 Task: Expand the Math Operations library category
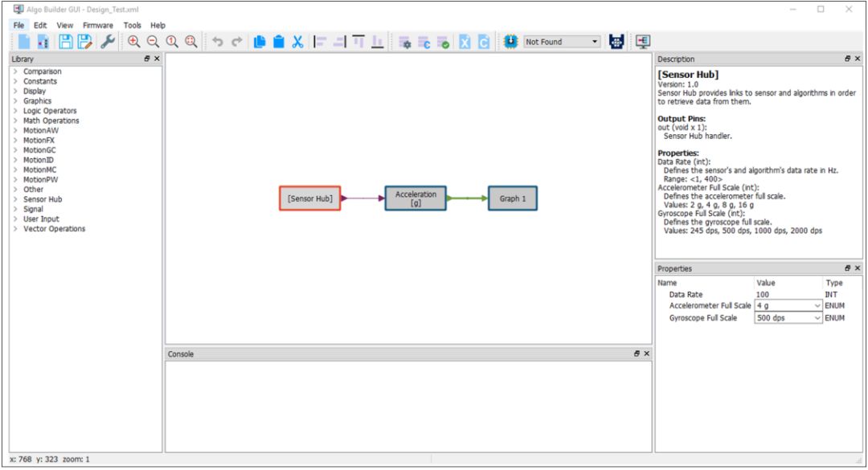pos(15,121)
